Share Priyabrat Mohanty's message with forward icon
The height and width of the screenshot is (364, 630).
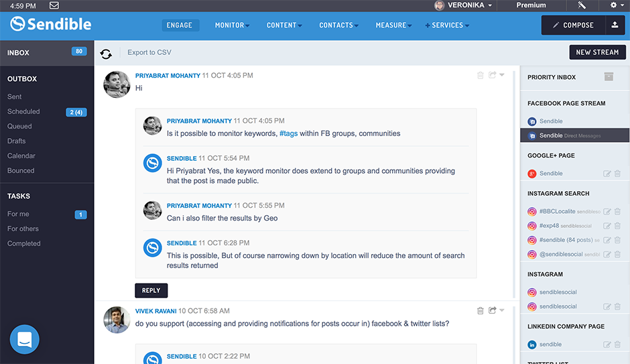point(492,74)
